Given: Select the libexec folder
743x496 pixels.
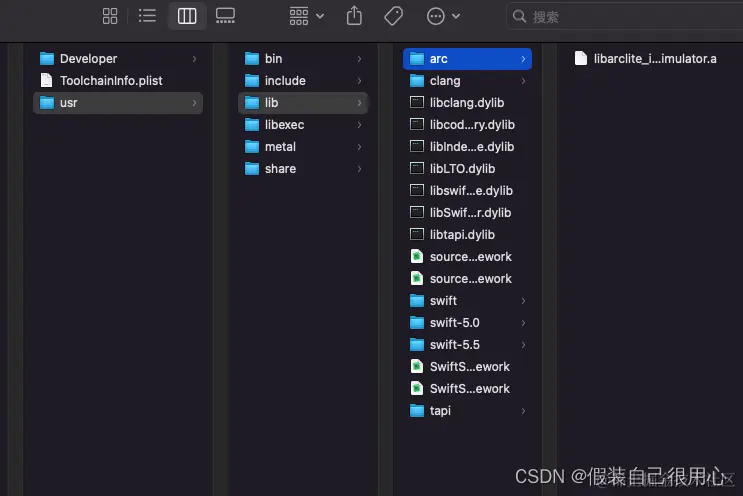Looking at the screenshot, I should (x=303, y=125).
